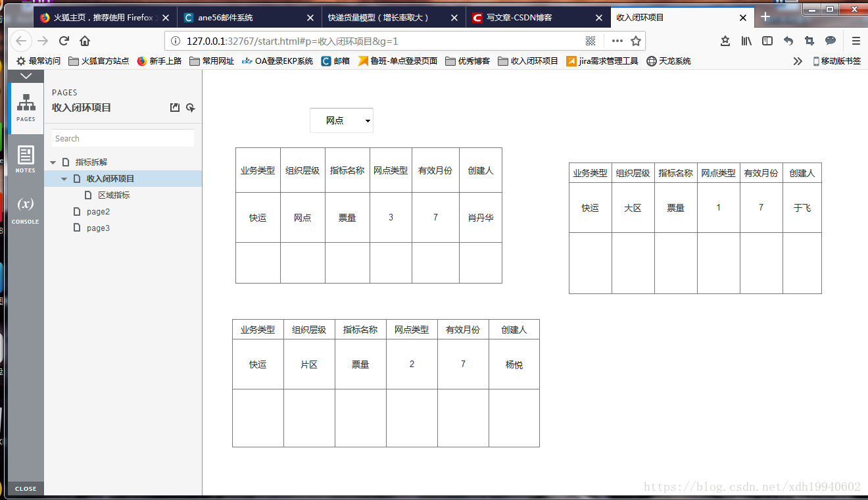Open the PAGES panel in Axure sidebar

point(26,109)
